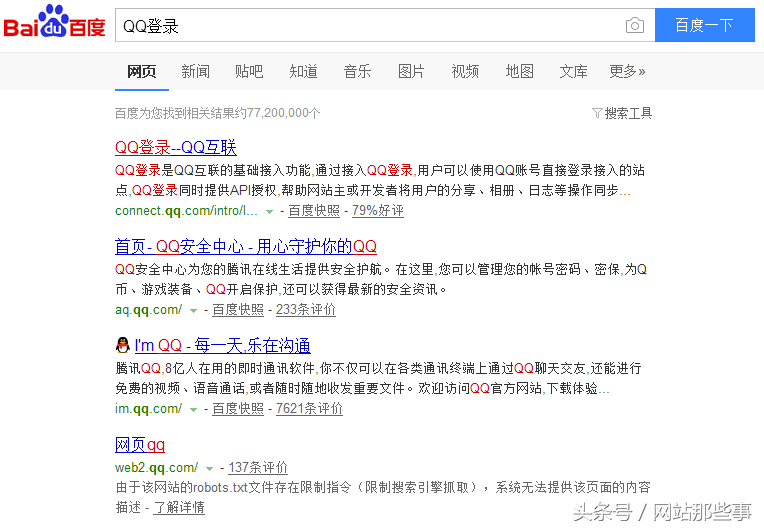This screenshot has height=529, width=764.
Task: Switch to the 图片 images tab
Action: point(411,71)
